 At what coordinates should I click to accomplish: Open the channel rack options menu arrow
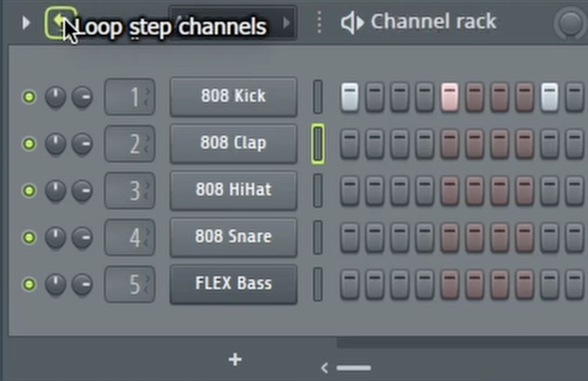pyautogui.click(x=25, y=23)
